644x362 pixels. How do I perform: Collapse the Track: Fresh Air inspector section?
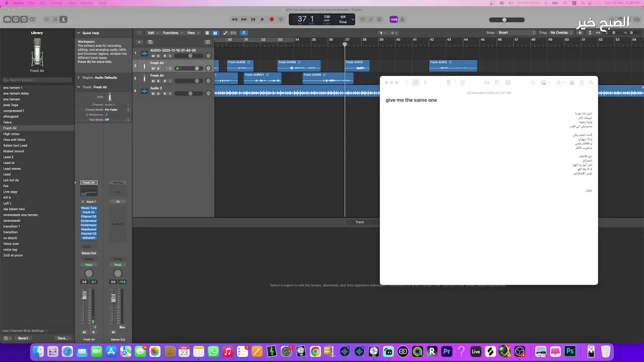pos(78,87)
